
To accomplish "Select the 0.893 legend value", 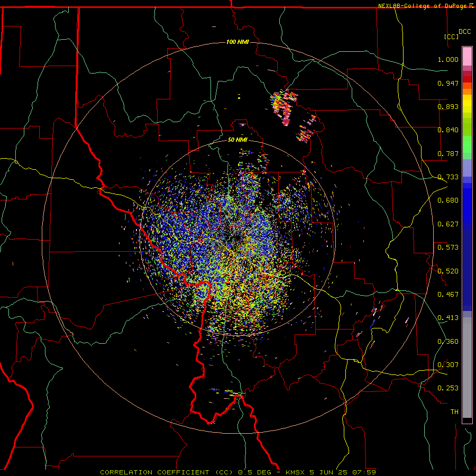I will 448,106.
